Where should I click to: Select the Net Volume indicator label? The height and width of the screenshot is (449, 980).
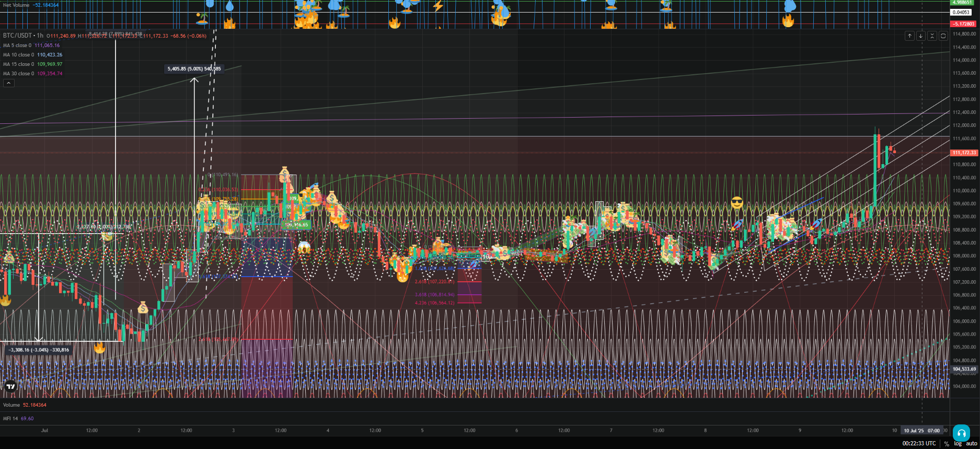(x=16, y=5)
